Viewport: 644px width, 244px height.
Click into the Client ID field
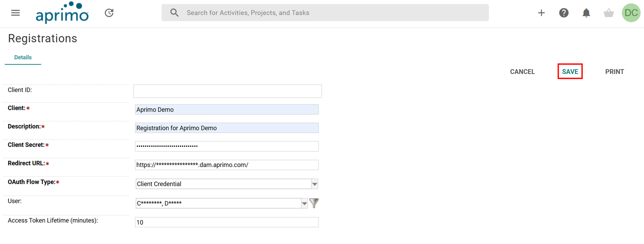point(228,91)
